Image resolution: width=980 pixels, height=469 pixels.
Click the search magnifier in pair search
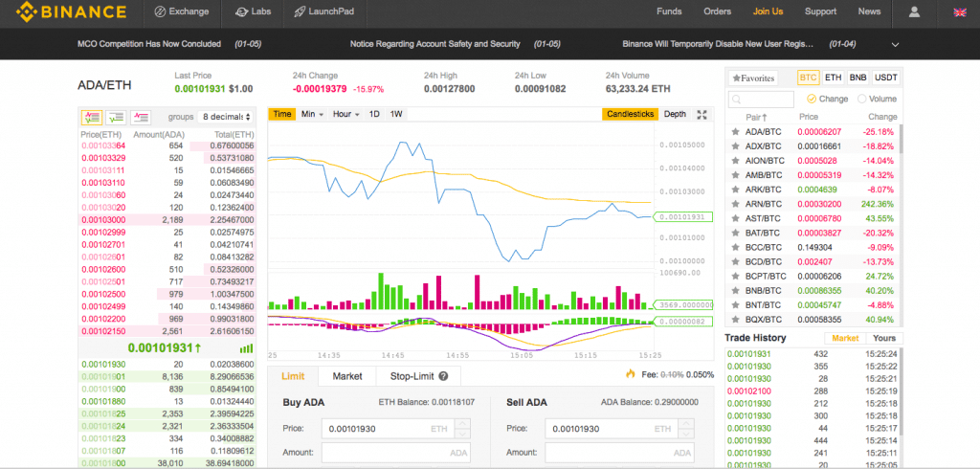click(738, 100)
